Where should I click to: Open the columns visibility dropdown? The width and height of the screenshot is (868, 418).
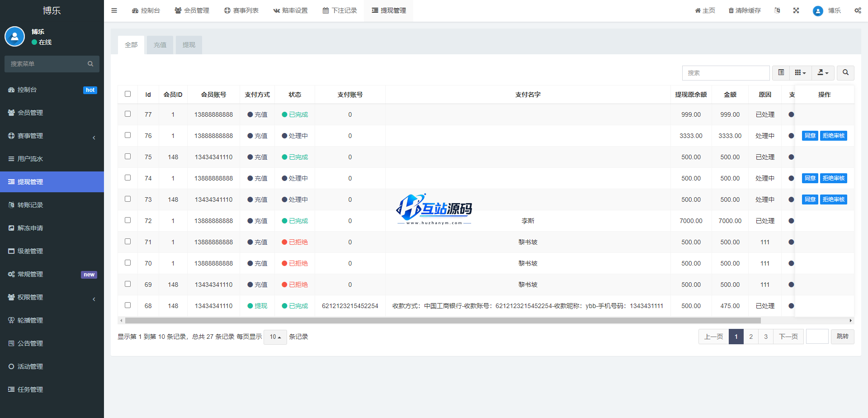(x=800, y=73)
